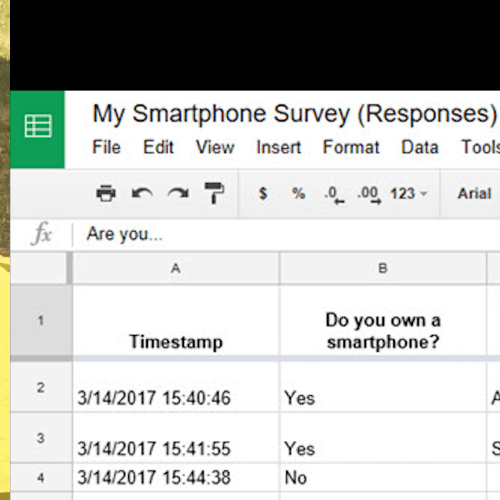Click the formula bar showing Are you...
The image size is (500, 500).
tap(287, 234)
